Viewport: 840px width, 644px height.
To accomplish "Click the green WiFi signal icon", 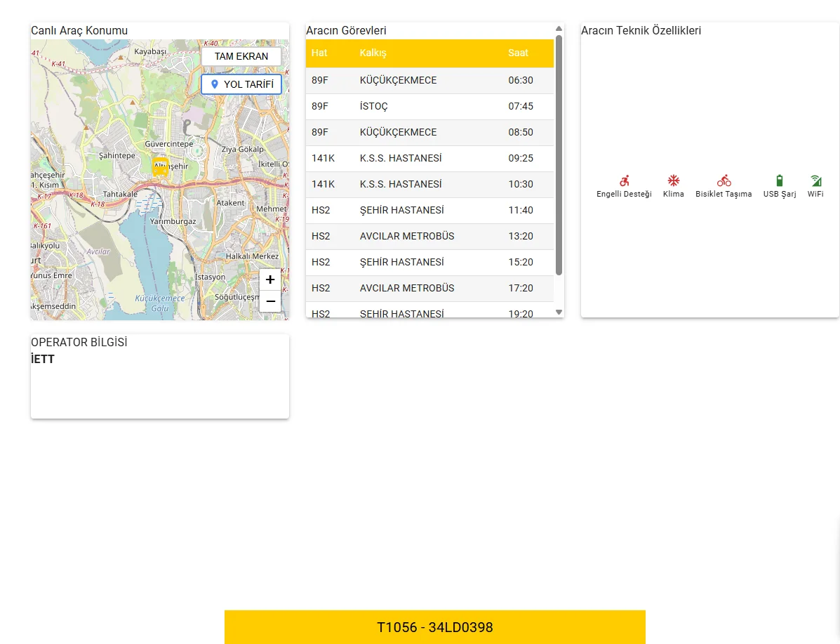I will point(815,180).
